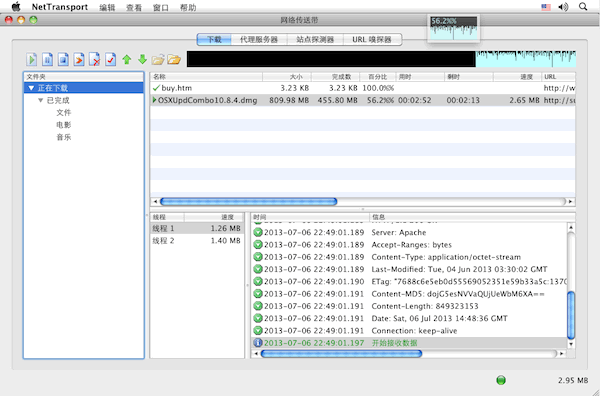Screen dimensions: 600x396
Task: Select the OSXUpdCombo10.8.4.dmg download row
Action: tap(363, 100)
